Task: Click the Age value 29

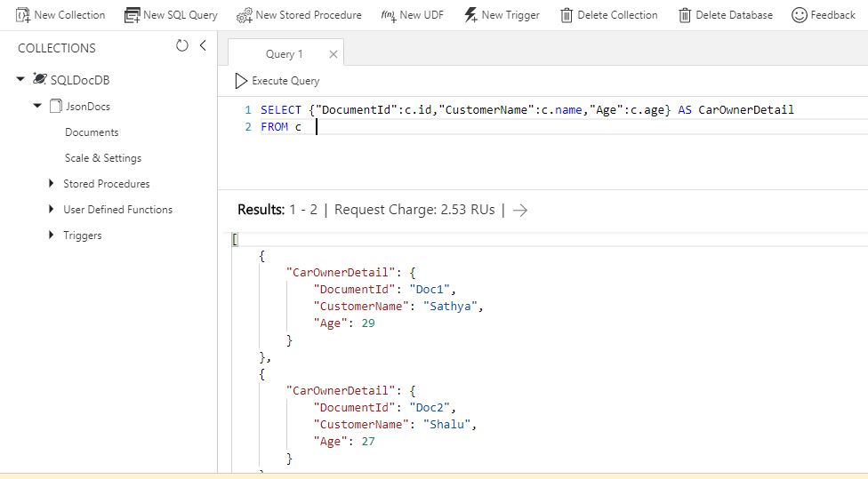Action: (368, 323)
